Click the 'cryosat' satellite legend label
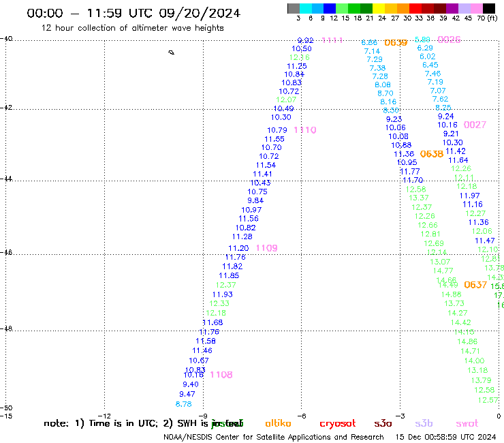Image resolution: width=504 pixels, height=443 pixels. pyautogui.click(x=338, y=424)
